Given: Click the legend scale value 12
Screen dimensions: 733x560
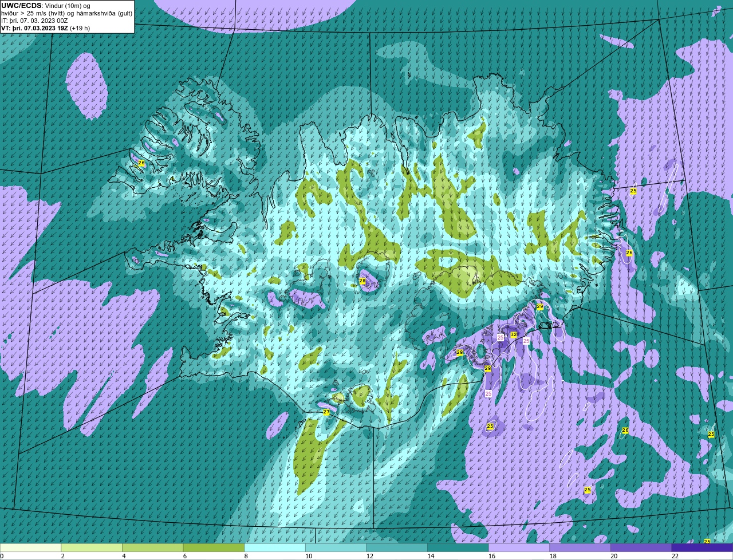Looking at the screenshot, I should [x=369, y=556].
